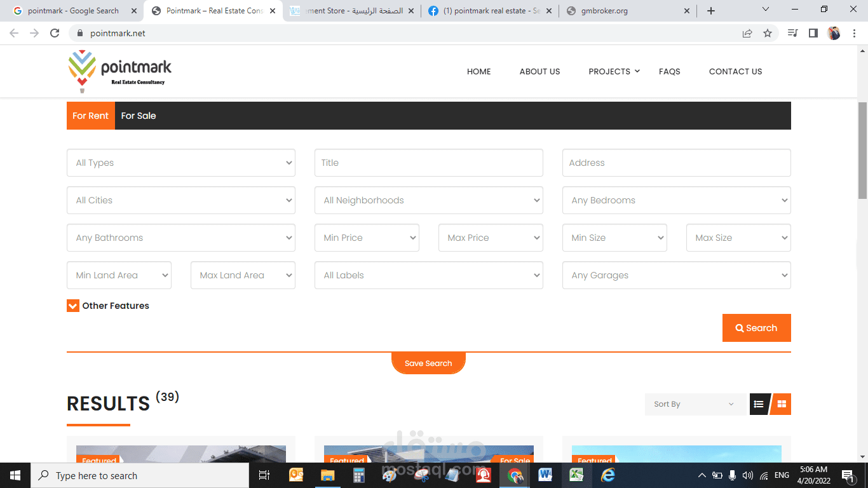Open the Max Price dropdown

491,238
